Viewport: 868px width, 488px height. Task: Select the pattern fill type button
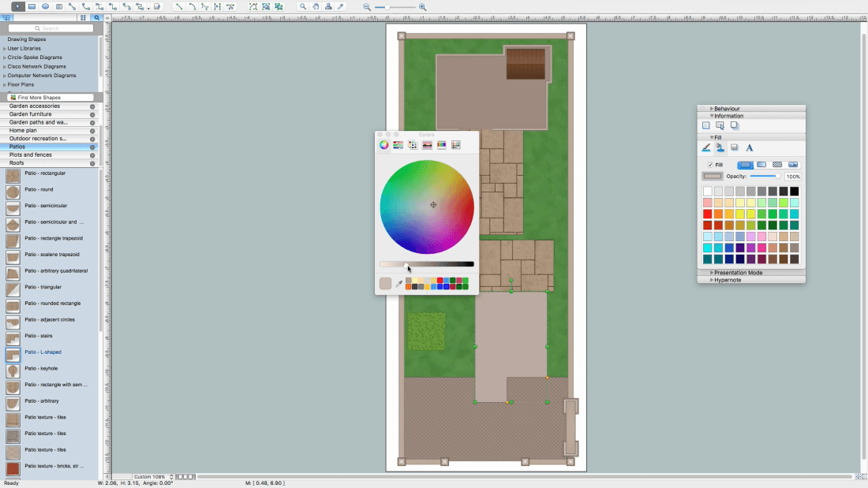(x=777, y=165)
